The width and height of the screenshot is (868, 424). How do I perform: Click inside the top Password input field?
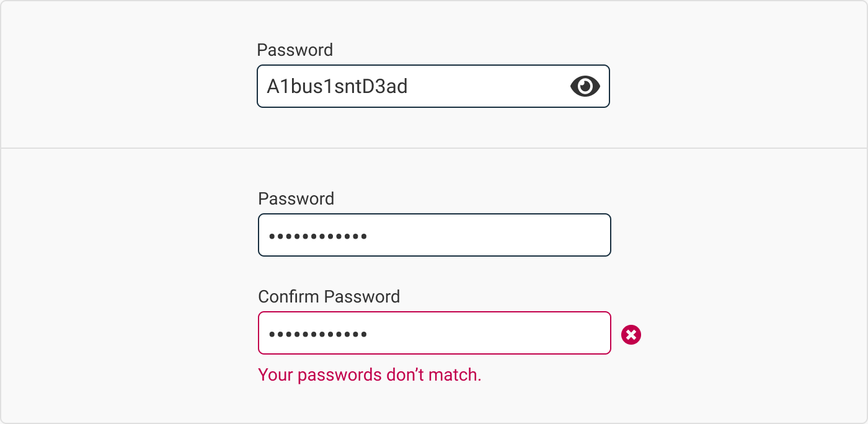[x=433, y=86]
